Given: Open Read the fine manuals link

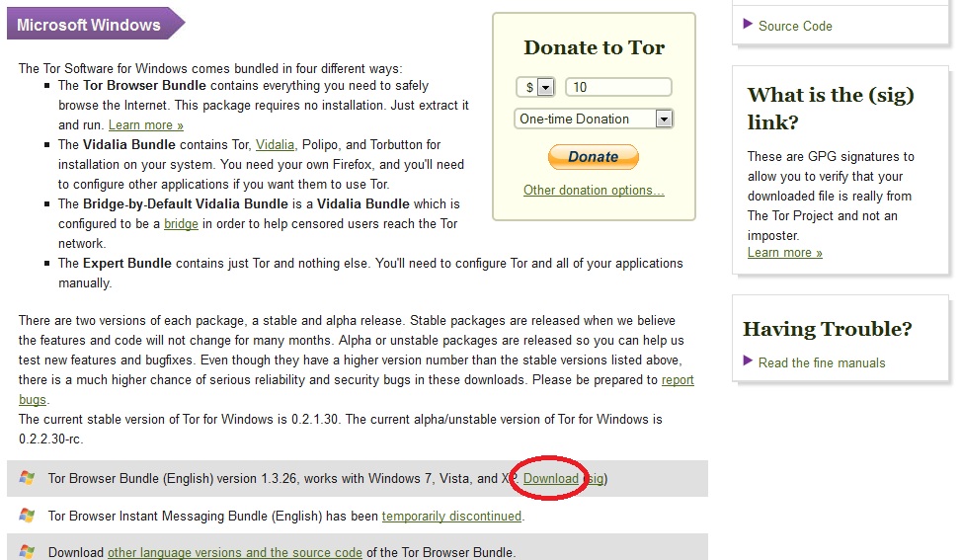Looking at the screenshot, I should (822, 362).
